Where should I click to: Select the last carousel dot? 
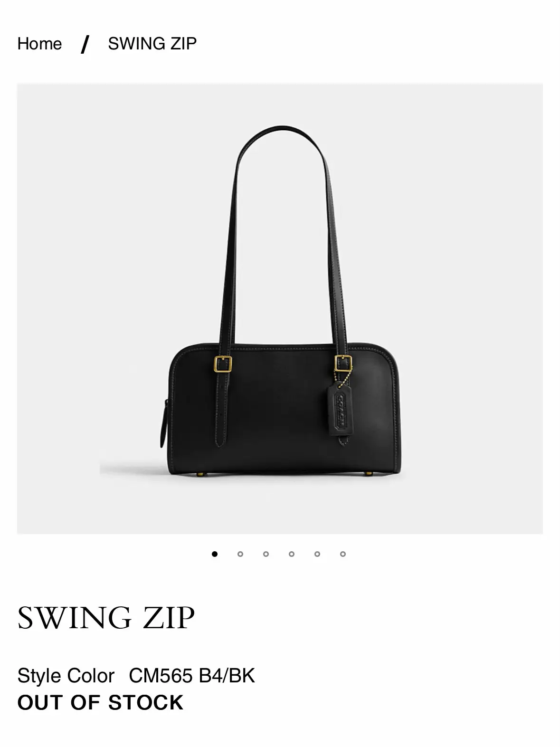click(343, 554)
